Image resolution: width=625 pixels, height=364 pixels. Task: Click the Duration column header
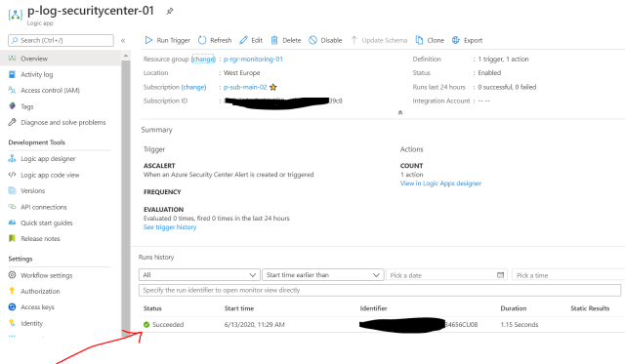[514, 308]
